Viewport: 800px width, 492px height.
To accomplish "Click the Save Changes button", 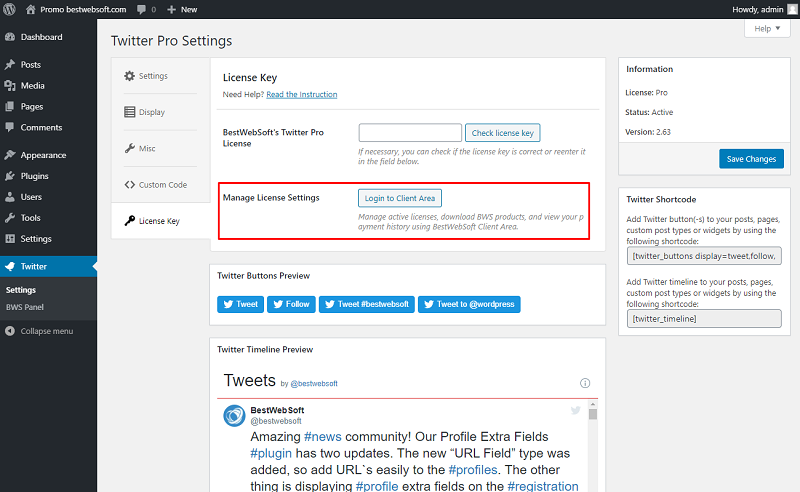I will point(751,159).
